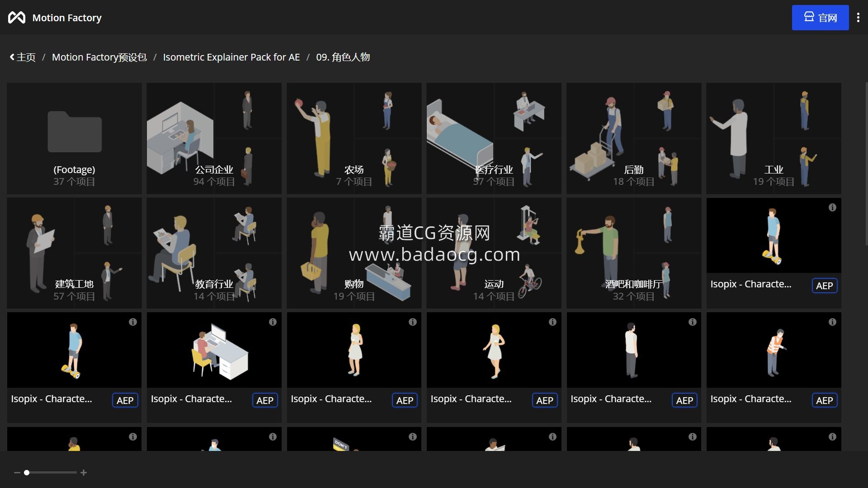Navigate to Motion Factory预设包 breadcrumb
The width and height of the screenshot is (868, 488).
click(99, 57)
